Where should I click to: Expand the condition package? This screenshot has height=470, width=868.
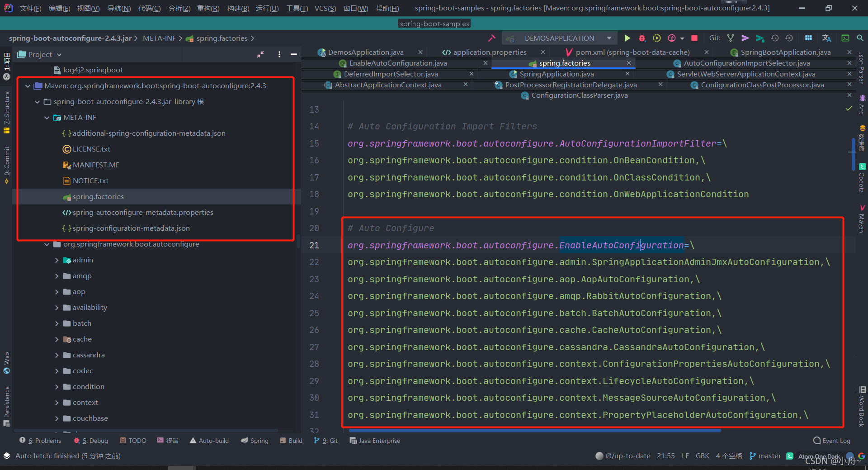(x=57, y=387)
